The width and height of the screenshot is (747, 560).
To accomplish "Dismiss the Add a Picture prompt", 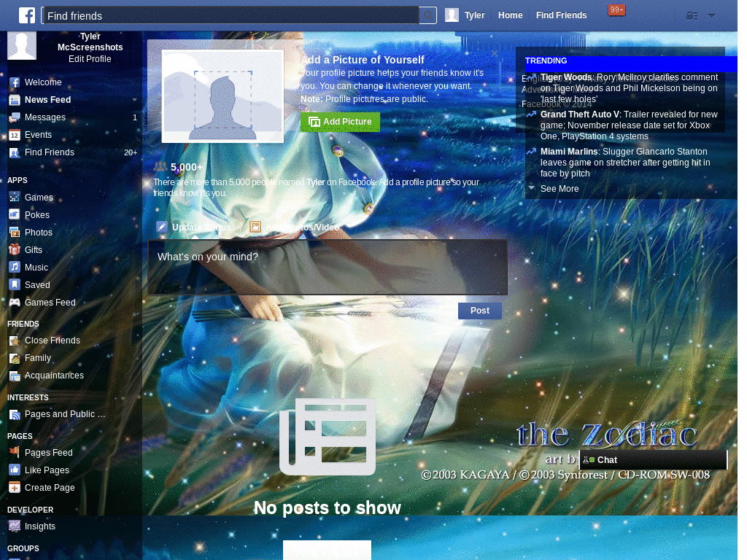I will [x=495, y=53].
